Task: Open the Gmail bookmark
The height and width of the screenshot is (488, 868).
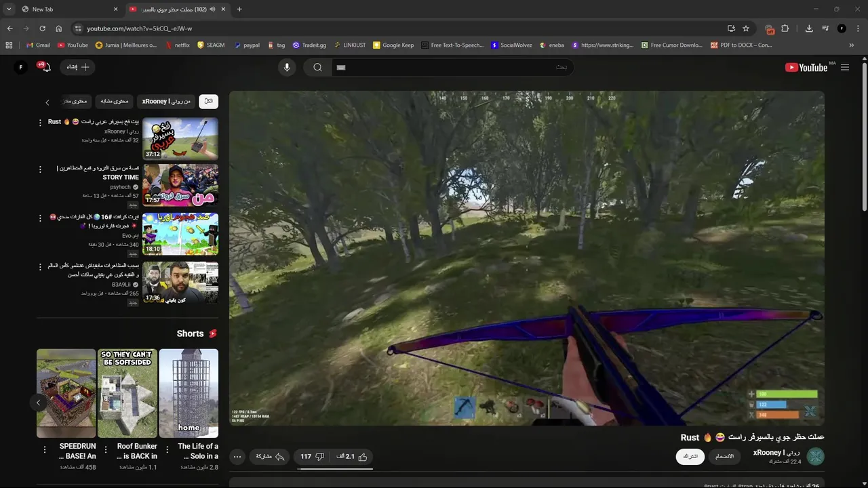Action: pos(38,45)
